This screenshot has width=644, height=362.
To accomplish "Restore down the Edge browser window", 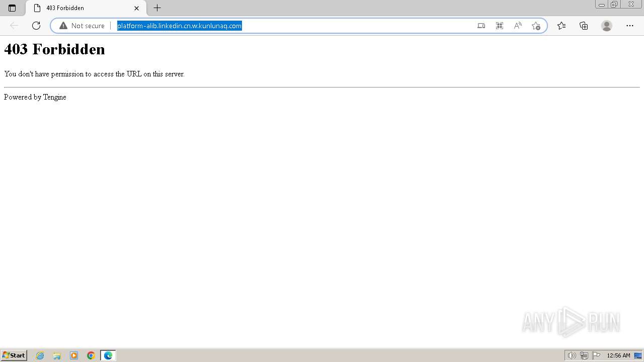I will coord(614,5).
